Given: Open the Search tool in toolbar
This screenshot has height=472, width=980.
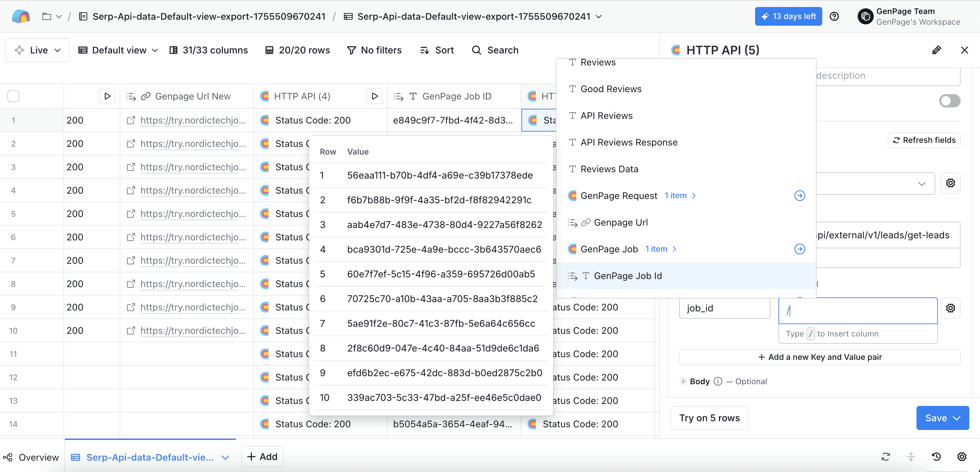Looking at the screenshot, I should [x=495, y=50].
